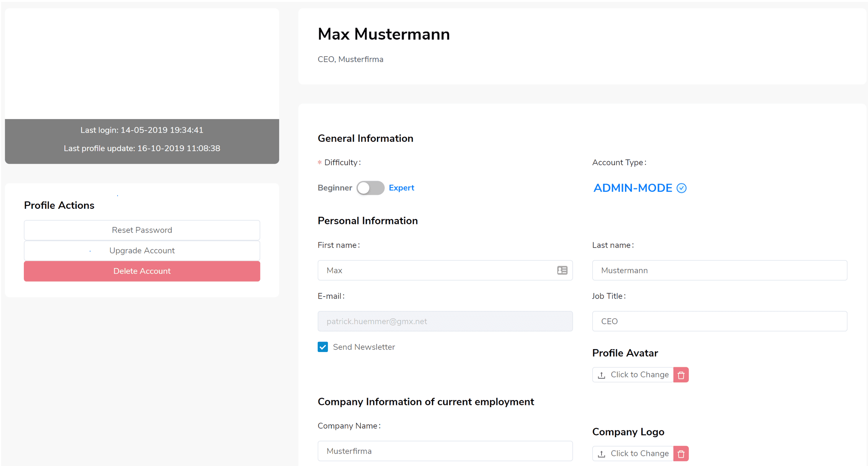Image resolution: width=868 pixels, height=466 pixels.
Task: Click the contact card icon in First name field
Action: tap(562, 270)
